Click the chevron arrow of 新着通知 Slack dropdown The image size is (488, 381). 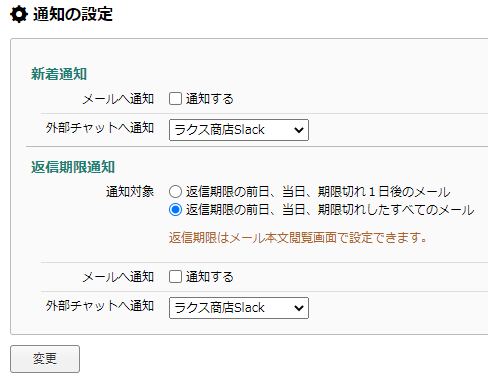pyautogui.click(x=299, y=130)
